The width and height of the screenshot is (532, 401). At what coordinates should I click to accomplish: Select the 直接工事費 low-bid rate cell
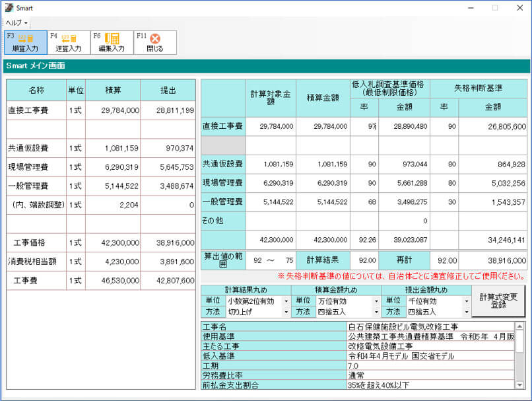(x=364, y=126)
